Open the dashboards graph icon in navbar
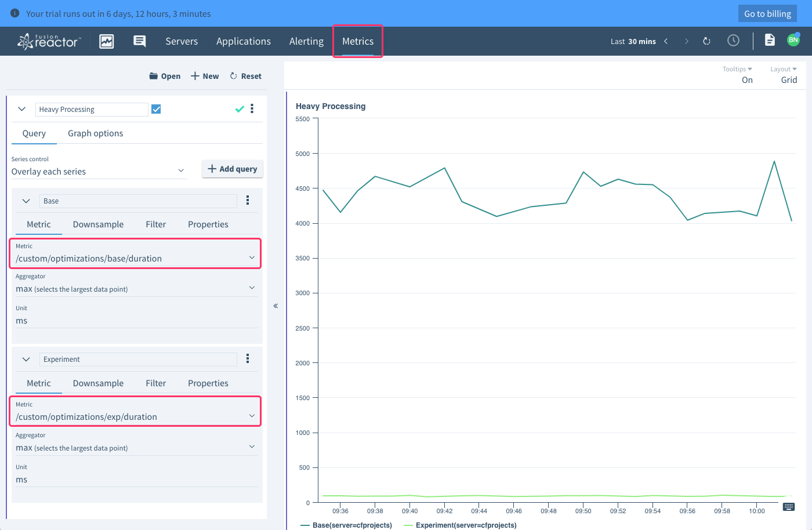Image resolution: width=812 pixels, height=530 pixels. coord(107,41)
